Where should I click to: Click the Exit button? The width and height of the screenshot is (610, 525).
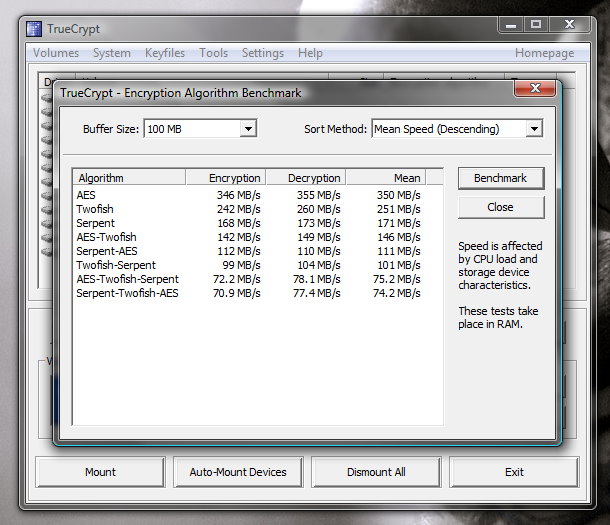(514, 472)
